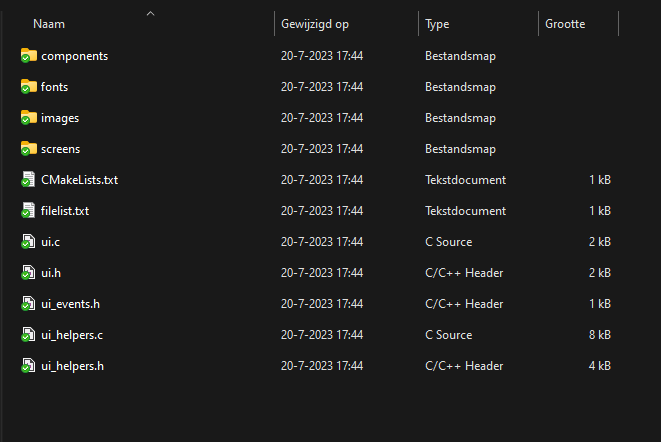
Task: Click the 8 kB size of ui_helpers.c
Action: pyautogui.click(x=600, y=335)
